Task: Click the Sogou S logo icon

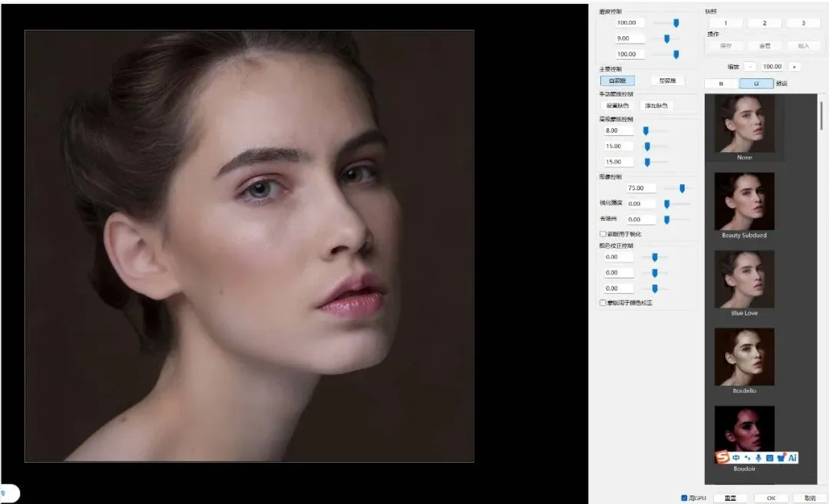Action: click(722, 457)
